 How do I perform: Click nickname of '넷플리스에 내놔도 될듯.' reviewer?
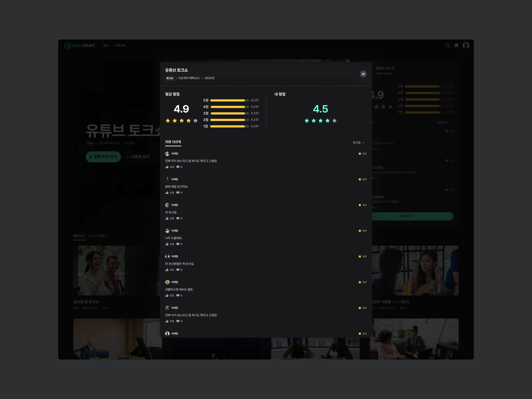174,282
